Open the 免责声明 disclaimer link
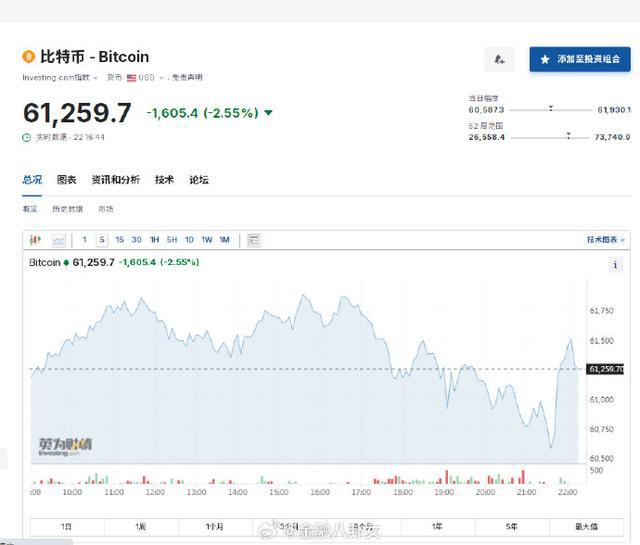640x545 pixels. pos(187,78)
